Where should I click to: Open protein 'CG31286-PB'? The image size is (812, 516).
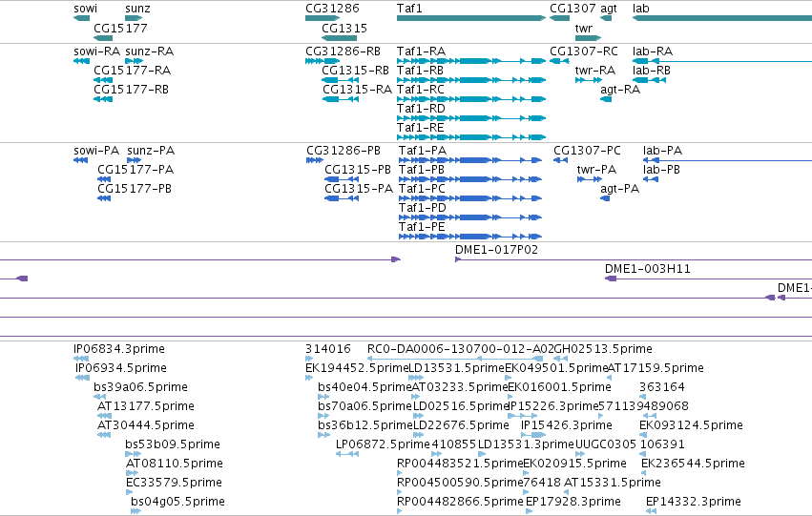(344, 151)
